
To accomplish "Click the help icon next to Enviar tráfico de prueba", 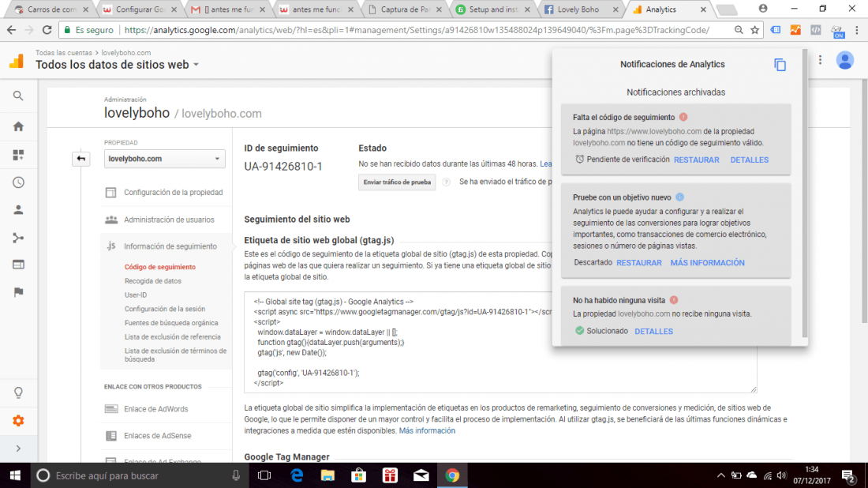I will (x=446, y=182).
